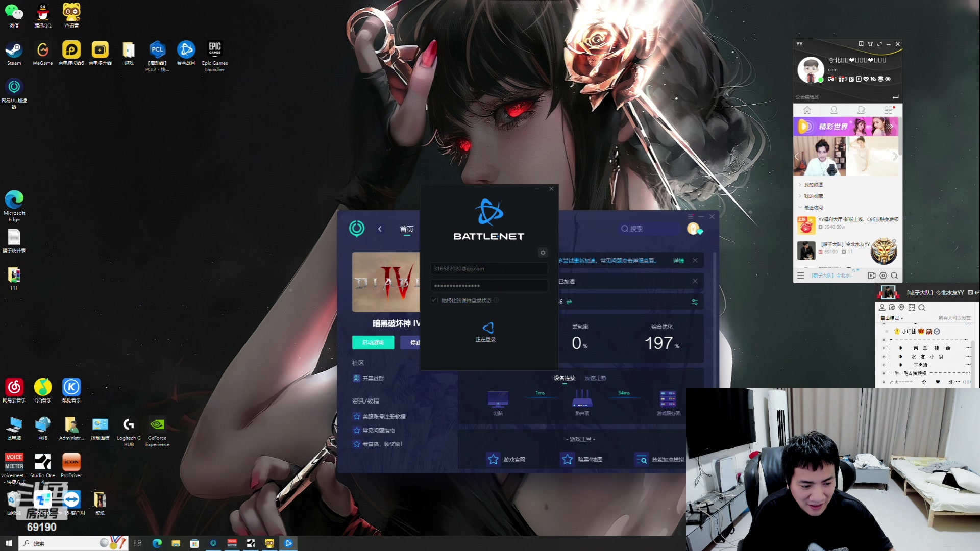Click channel window location pin icon
The width and height of the screenshot is (980, 551).
tap(901, 307)
